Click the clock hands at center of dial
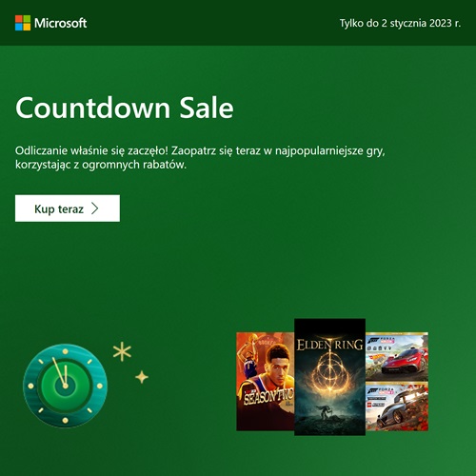The width and height of the screenshot is (476, 476). [61, 373]
